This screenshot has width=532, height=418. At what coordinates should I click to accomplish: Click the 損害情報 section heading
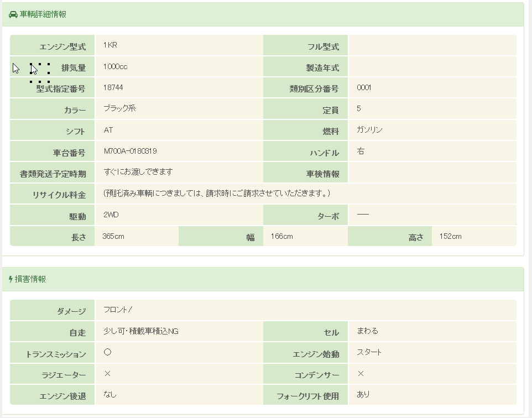(30, 280)
